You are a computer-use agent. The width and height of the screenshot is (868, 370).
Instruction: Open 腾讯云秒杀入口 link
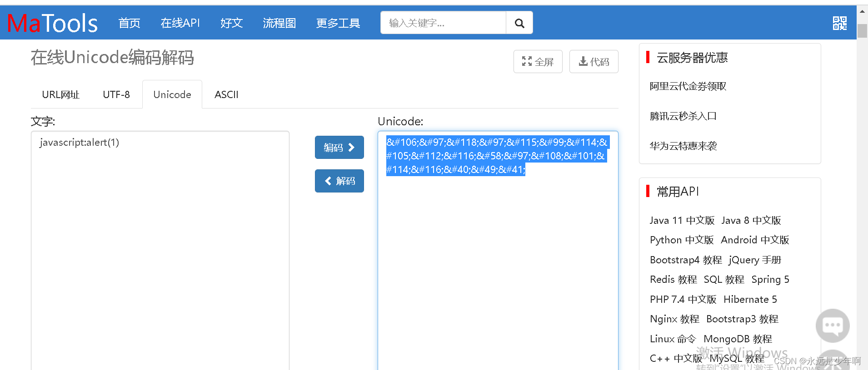(x=683, y=116)
